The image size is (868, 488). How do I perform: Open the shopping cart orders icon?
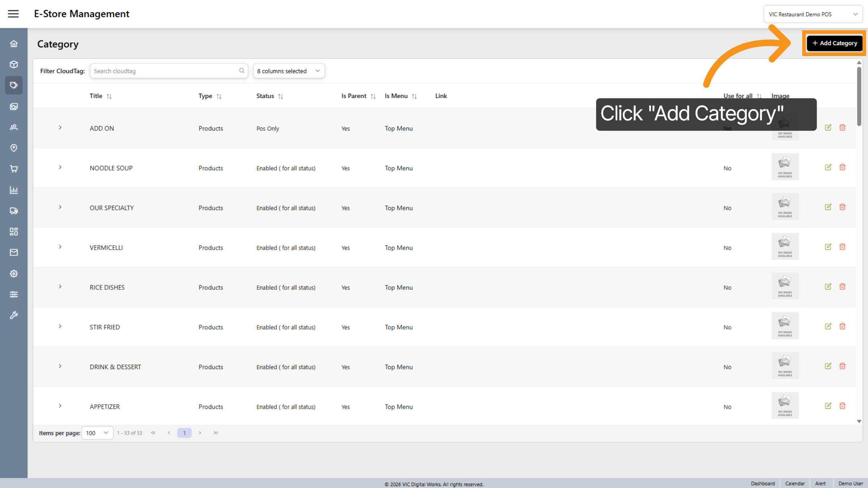point(14,169)
